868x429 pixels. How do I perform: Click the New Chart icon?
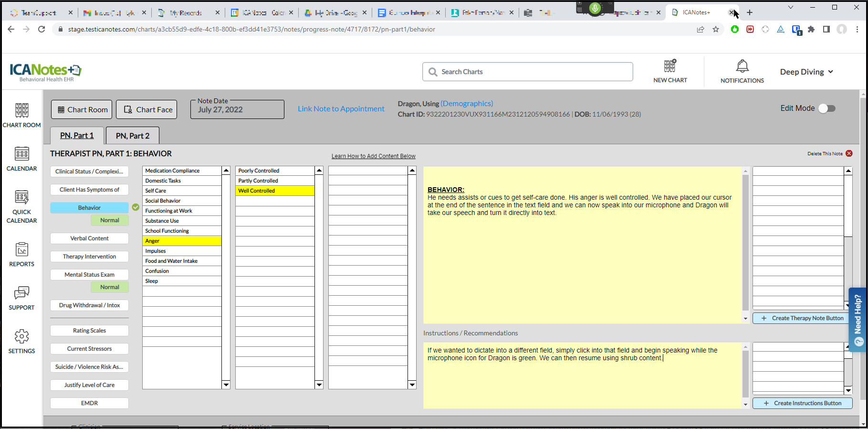[670, 66]
